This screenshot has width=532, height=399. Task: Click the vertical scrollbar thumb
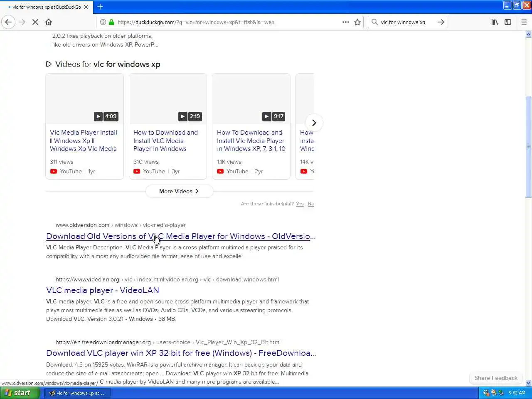[x=528, y=147]
